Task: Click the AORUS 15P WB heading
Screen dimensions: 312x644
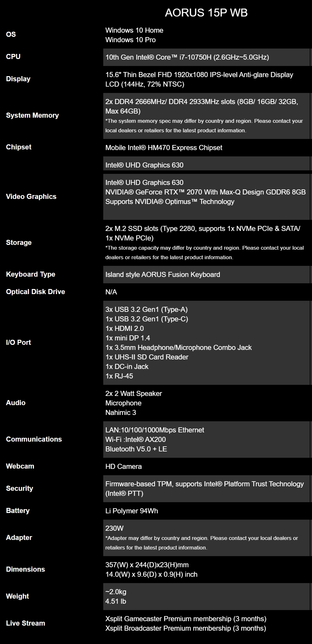Action: click(x=206, y=13)
